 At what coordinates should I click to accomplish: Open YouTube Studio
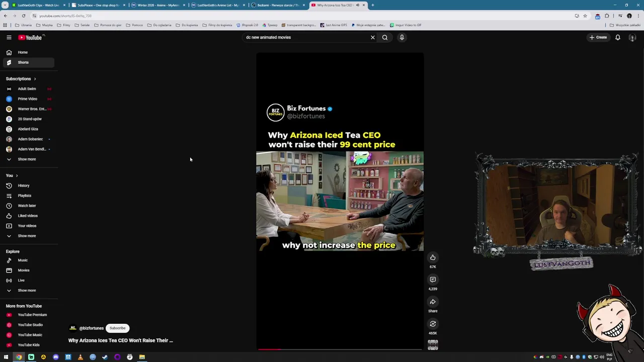(x=28, y=325)
